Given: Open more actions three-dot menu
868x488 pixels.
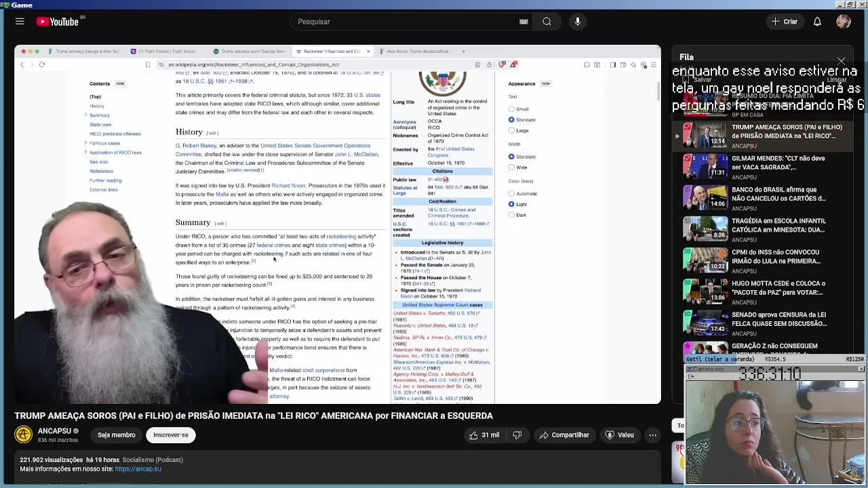Looking at the screenshot, I should 652,435.
